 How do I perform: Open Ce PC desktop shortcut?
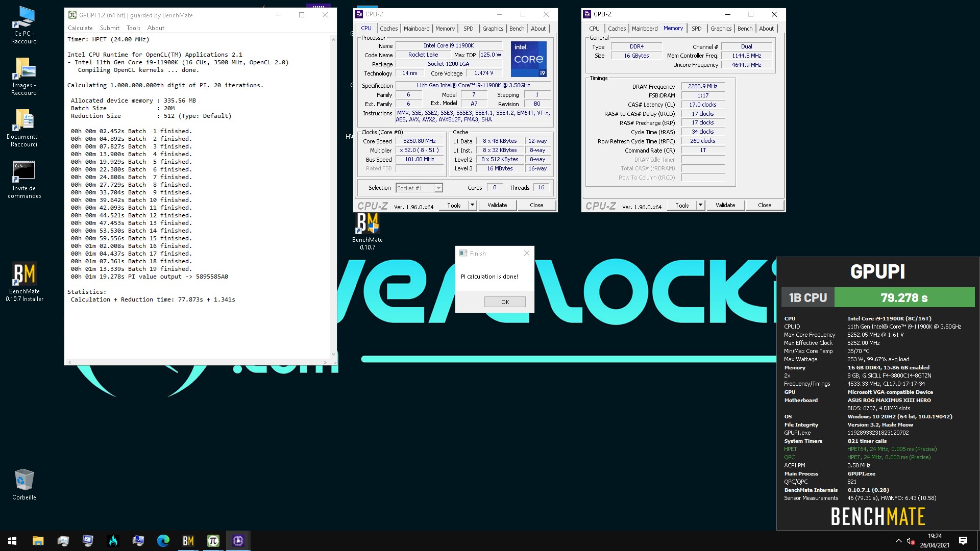[x=24, y=25]
